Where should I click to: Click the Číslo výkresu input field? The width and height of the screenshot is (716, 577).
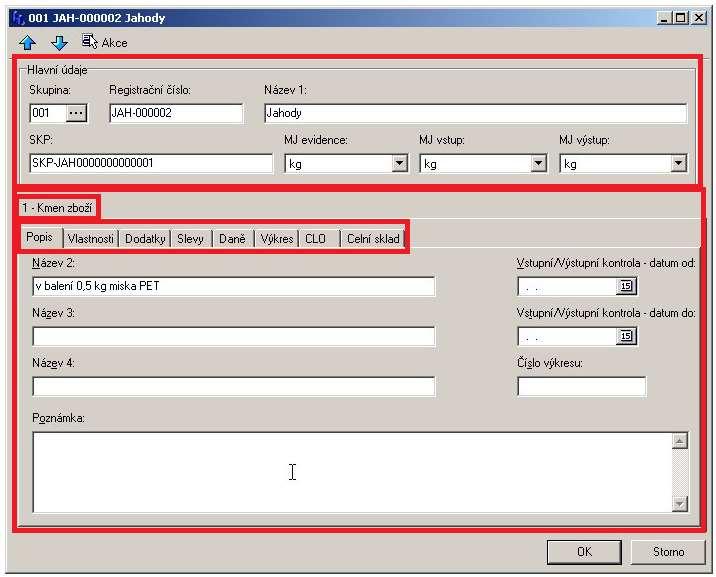(x=582, y=387)
